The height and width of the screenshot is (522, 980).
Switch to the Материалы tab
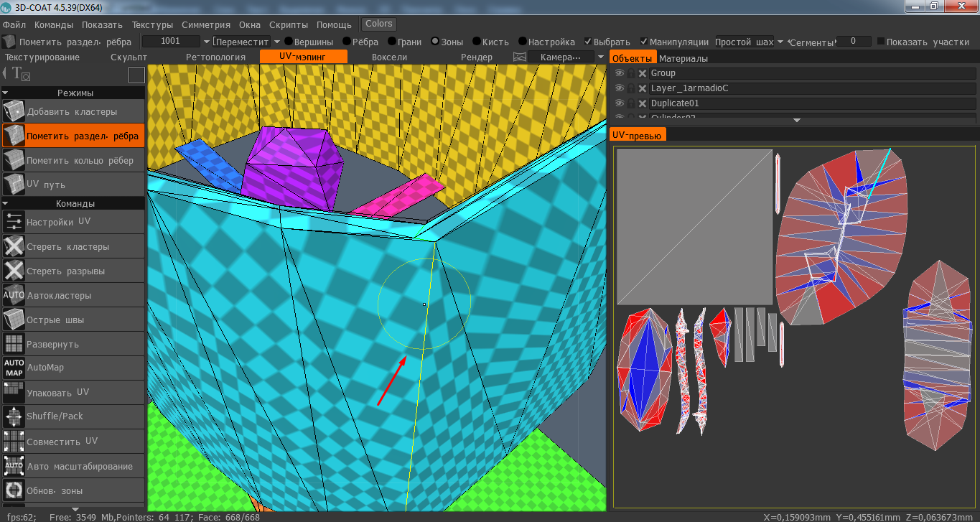coord(683,58)
